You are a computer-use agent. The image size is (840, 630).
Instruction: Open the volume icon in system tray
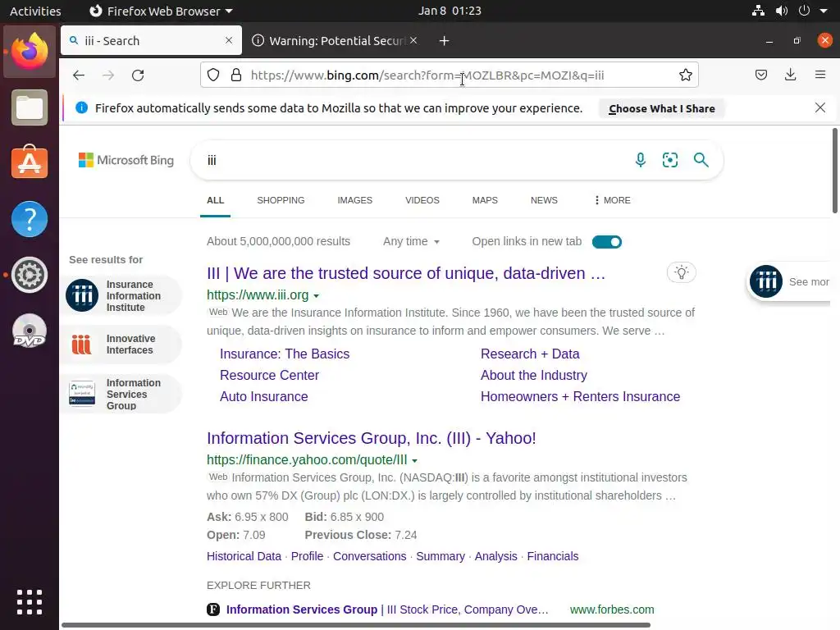[x=781, y=11]
